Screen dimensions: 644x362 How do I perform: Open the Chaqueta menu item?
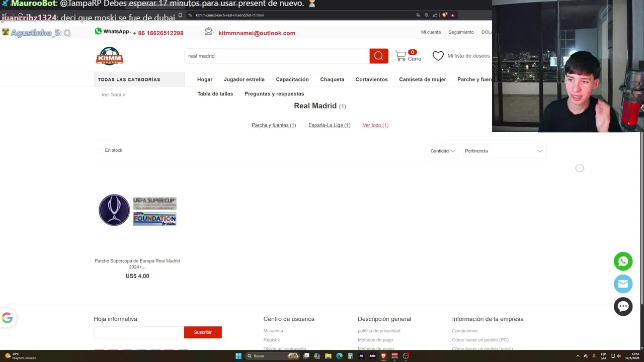[x=332, y=79]
